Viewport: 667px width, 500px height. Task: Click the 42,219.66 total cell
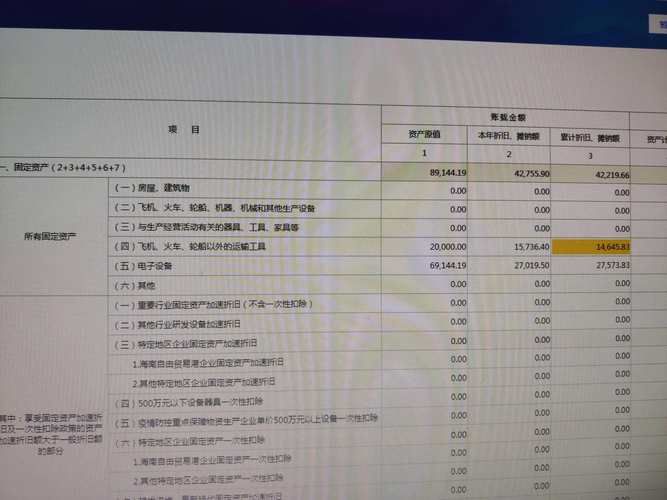(x=590, y=174)
